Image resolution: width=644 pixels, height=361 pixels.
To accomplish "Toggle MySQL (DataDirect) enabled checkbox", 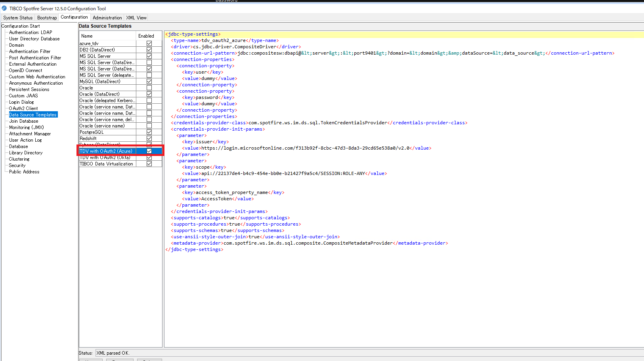I will 149,82.
